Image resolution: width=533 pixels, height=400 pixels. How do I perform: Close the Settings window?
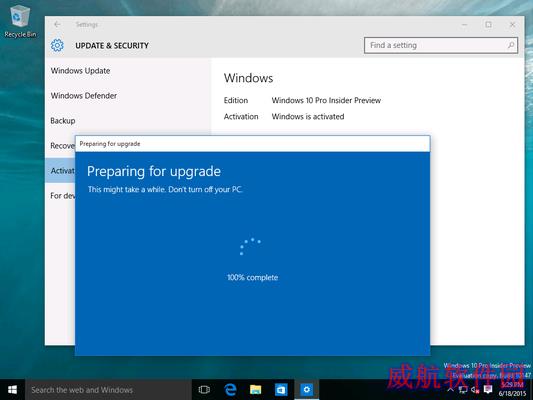(x=512, y=24)
